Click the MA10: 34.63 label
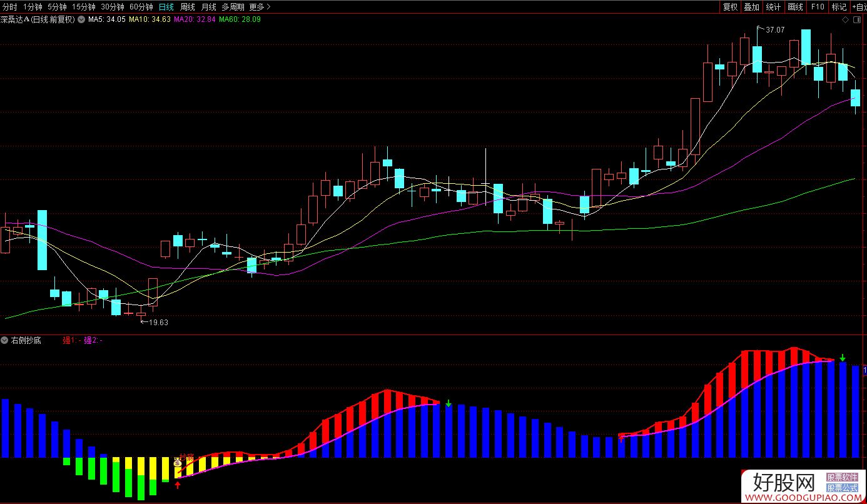The image size is (867, 504). 150,19
